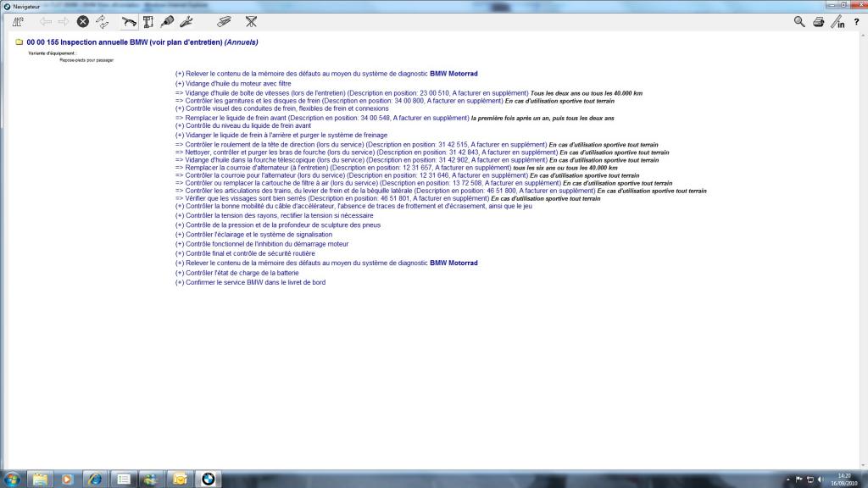Open 'Contrôler la tension des rayons' line
Viewport: 868px width, 488px height.
[274, 216]
